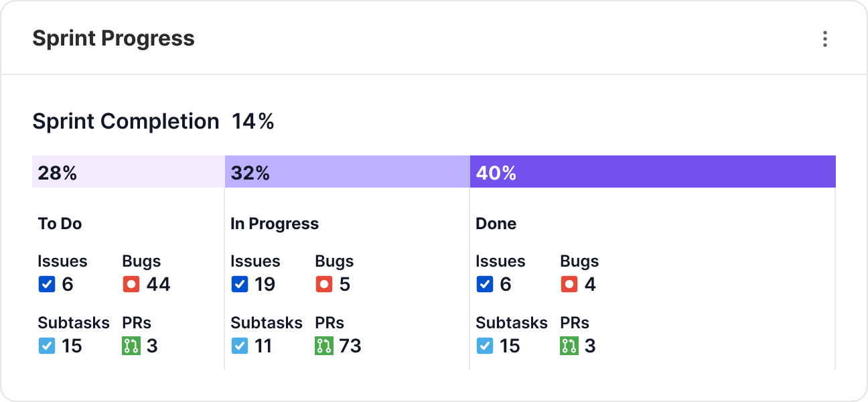The width and height of the screenshot is (868, 402).
Task: Click the In Progress column header
Action: click(275, 223)
